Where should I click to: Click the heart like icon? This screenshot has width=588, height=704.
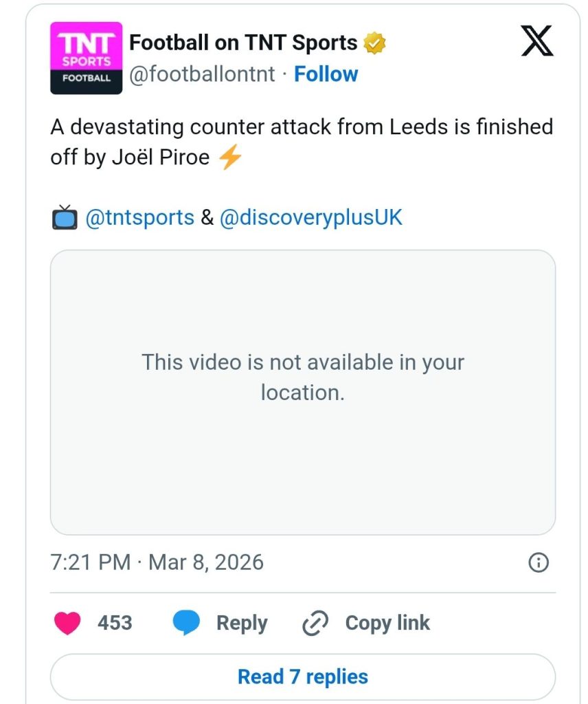coord(67,623)
